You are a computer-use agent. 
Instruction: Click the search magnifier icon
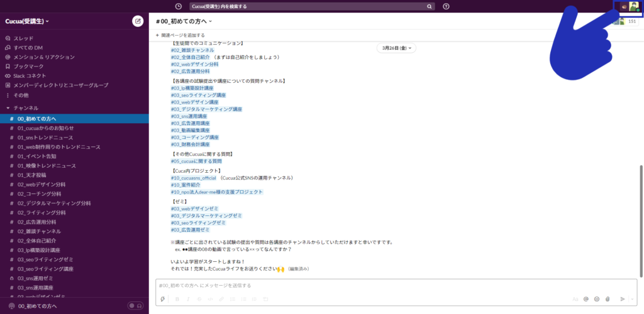pyautogui.click(x=429, y=6)
